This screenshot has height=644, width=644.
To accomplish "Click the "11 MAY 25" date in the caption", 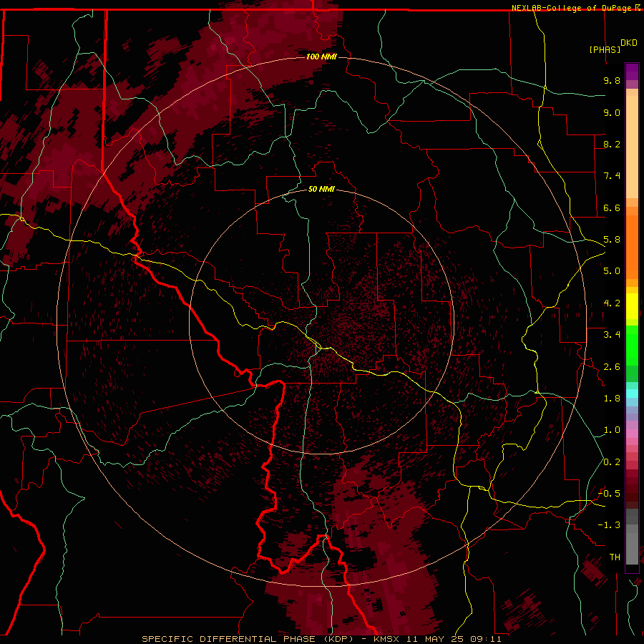I will (x=436, y=639).
